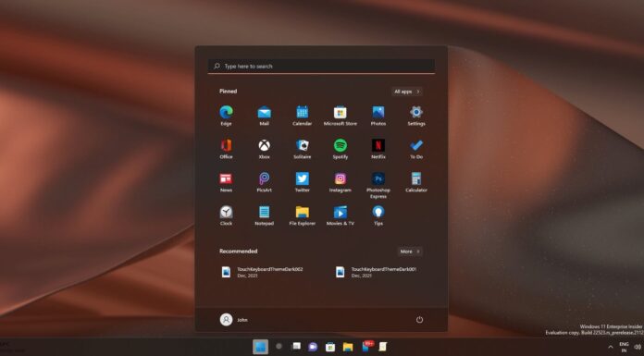Launch the Calculator app
644x356 pixels.
(x=416, y=182)
